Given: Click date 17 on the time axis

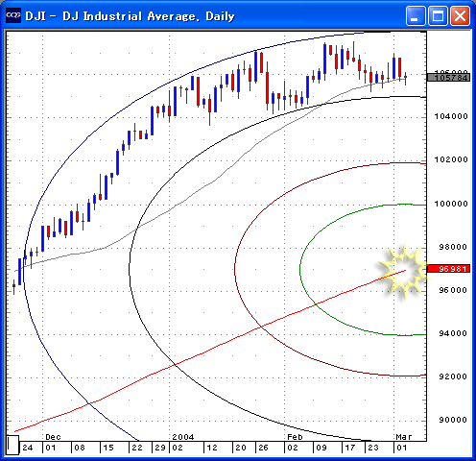Looking at the screenshot, I should click(349, 448).
